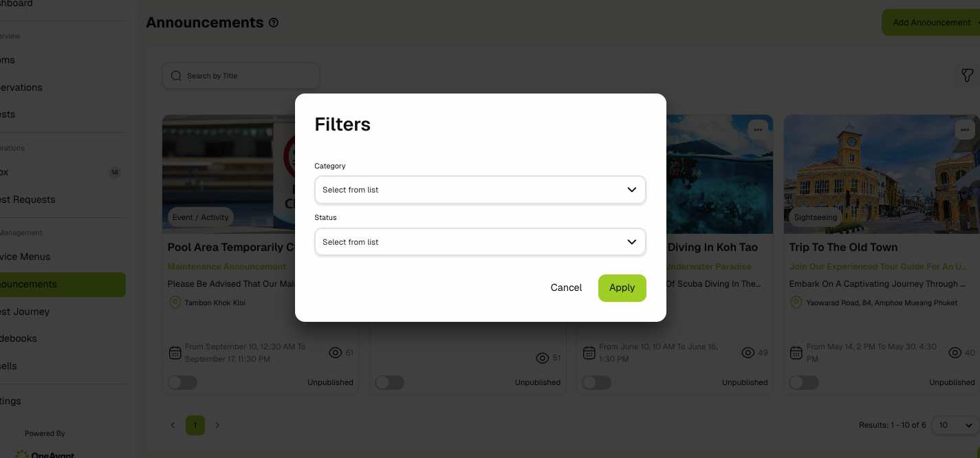
Task: Toggle publish switch on Old Town card
Action: [804, 382]
